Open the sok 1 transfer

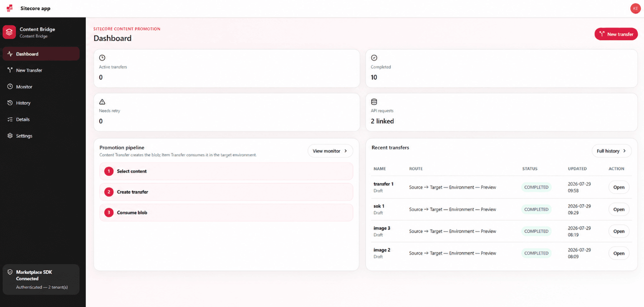pyautogui.click(x=619, y=209)
